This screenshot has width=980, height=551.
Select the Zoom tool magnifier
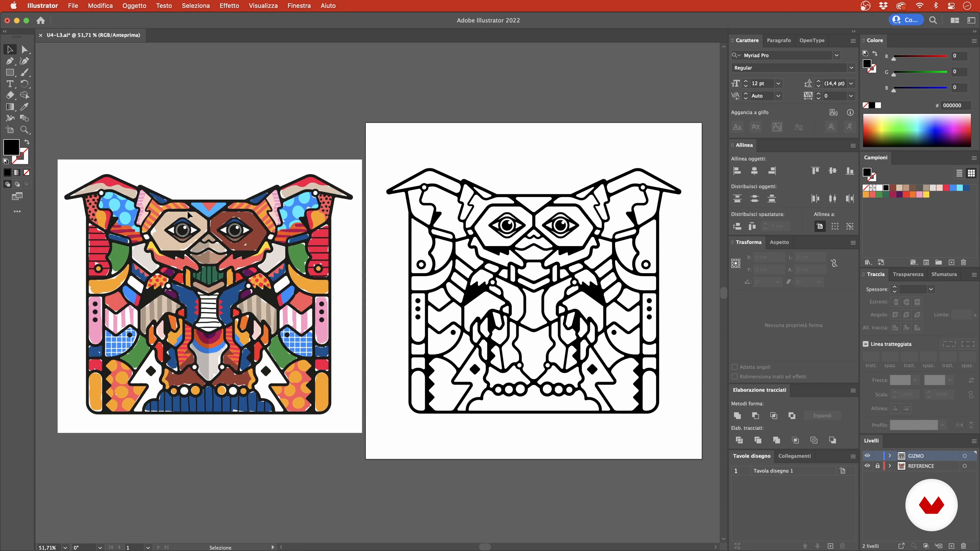tap(24, 130)
